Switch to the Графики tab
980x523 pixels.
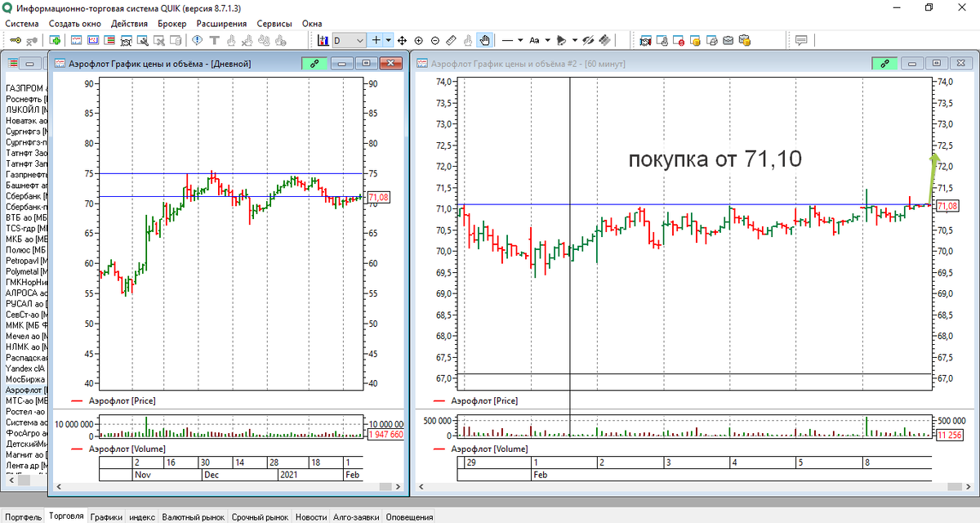[107, 517]
